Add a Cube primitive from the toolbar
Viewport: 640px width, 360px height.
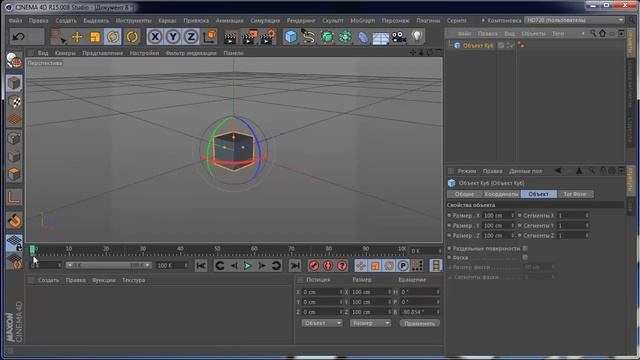[x=291, y=37]
